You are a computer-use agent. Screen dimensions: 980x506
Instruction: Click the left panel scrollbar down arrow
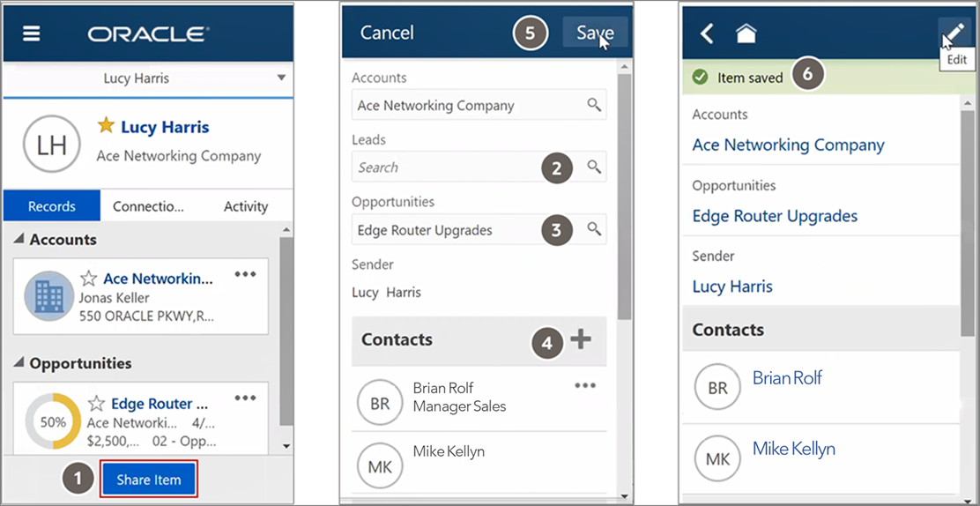286,446
